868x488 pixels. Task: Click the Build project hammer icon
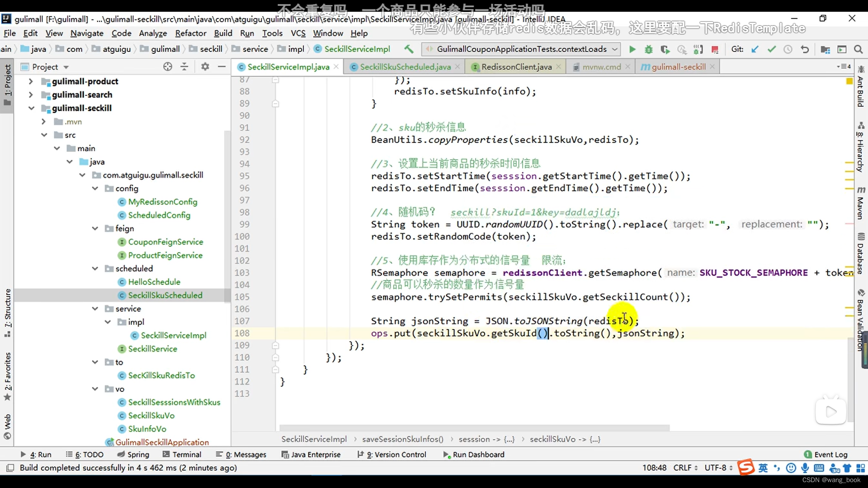pyautogui.click(x=409, y=49)
